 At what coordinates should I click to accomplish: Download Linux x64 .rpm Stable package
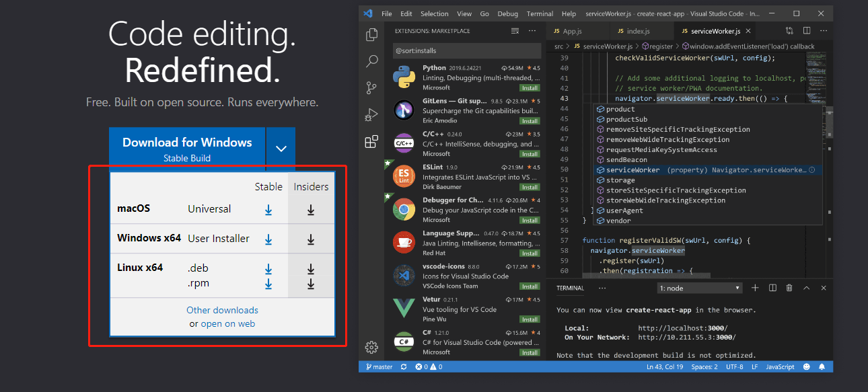point(268,284)
